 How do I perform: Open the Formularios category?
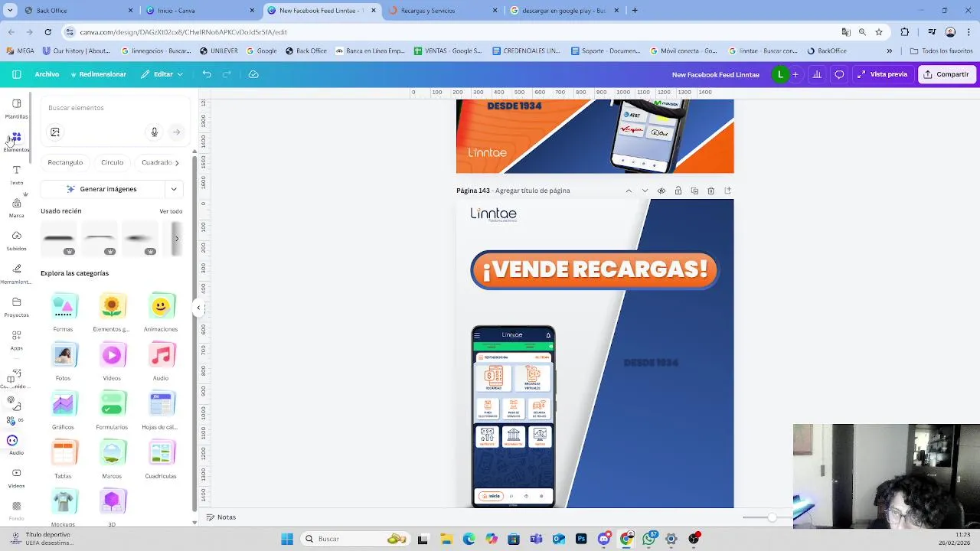112,410
